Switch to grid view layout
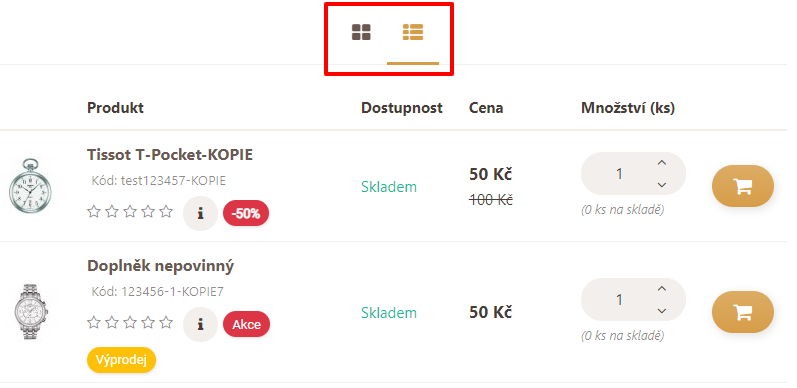The image size is (797, 388). point(361,32)
